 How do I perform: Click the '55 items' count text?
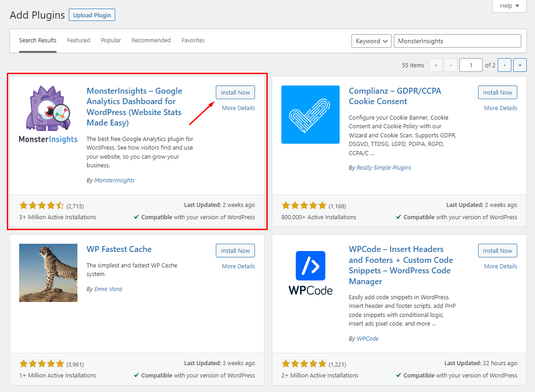click(x=413, y=65)
